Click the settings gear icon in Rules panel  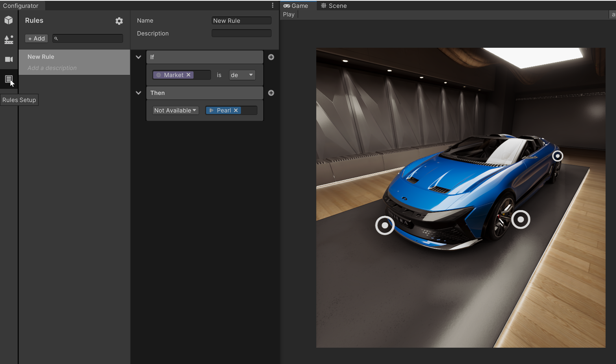pyautogui.click(x=119, y=21)
